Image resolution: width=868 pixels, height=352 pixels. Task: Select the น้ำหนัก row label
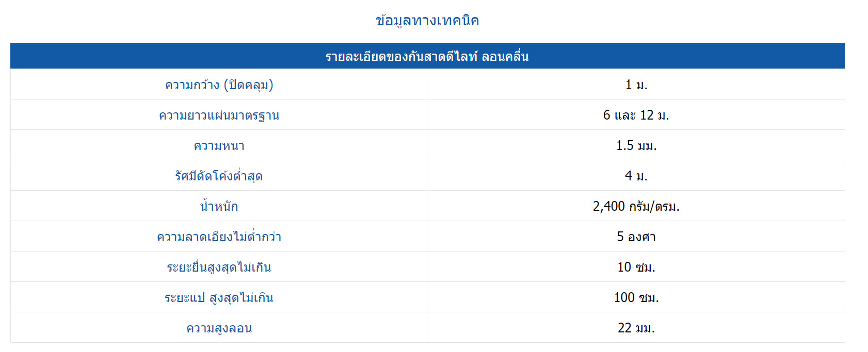coord(219,206)
